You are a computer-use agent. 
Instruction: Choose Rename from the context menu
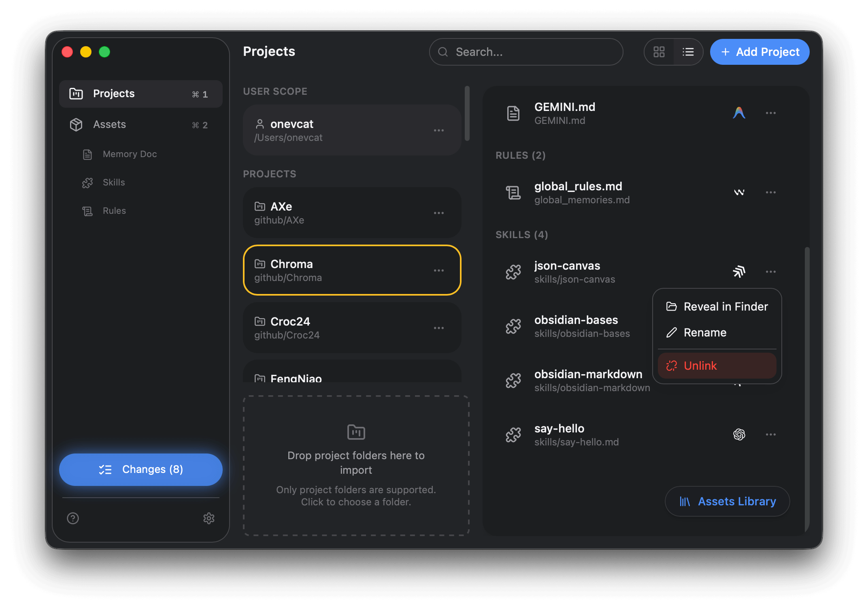coord(705,332)
